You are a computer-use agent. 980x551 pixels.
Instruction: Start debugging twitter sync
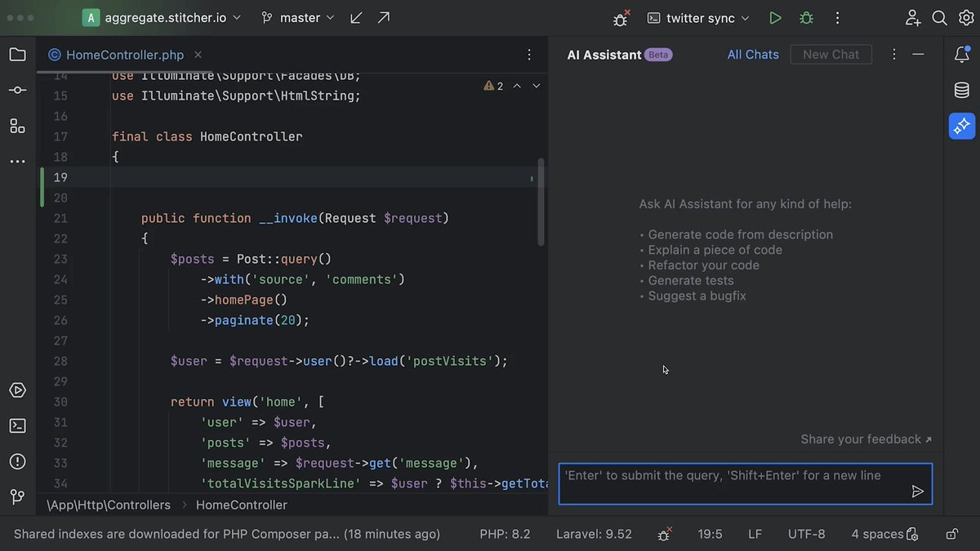(805, 17)
